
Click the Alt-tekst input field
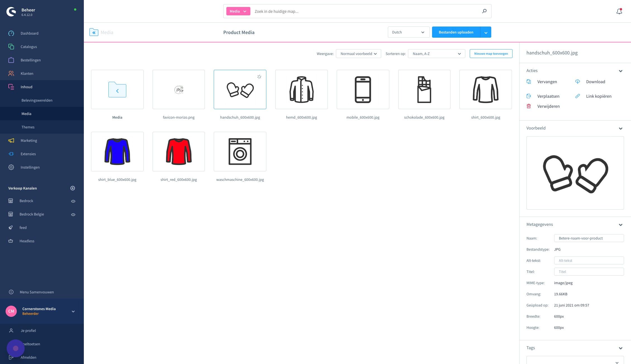(x=589, y=260)
